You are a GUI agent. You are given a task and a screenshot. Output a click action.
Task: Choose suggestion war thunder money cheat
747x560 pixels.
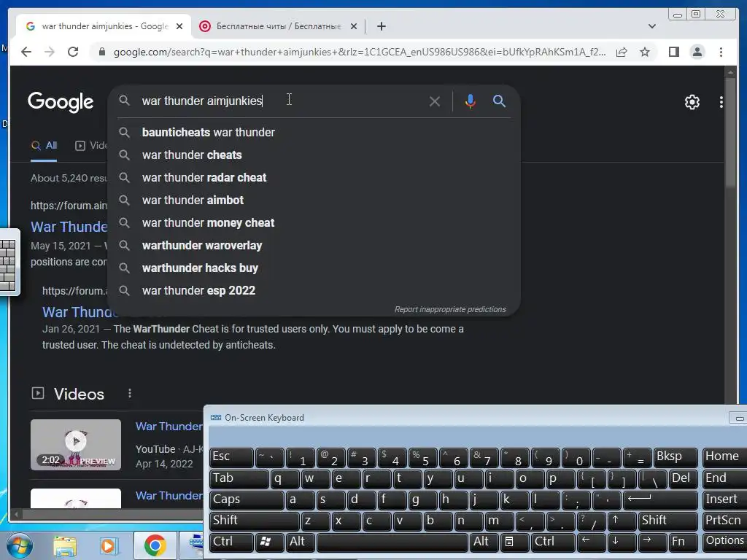point(314,223)
